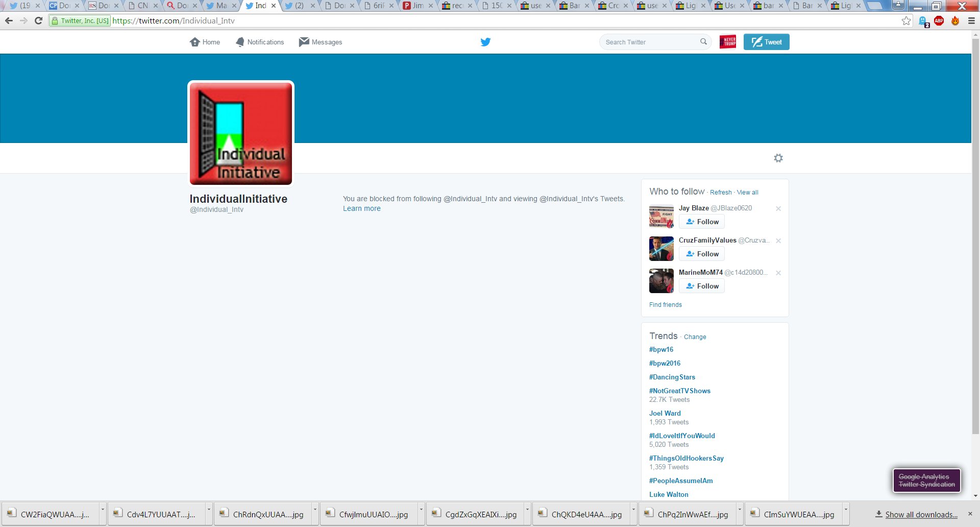Viewport: 980px width, 527px height.
Task: Follow CruzFamilyValues
Action: 702,254
